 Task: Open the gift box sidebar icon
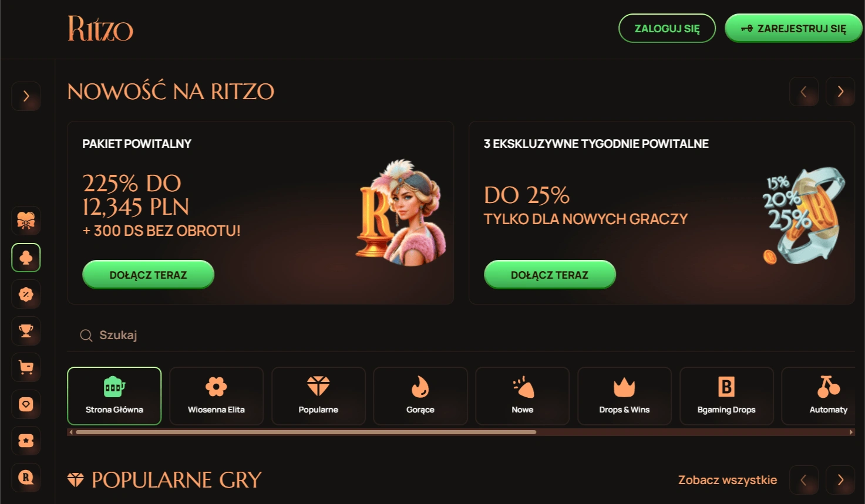[26, 221]
